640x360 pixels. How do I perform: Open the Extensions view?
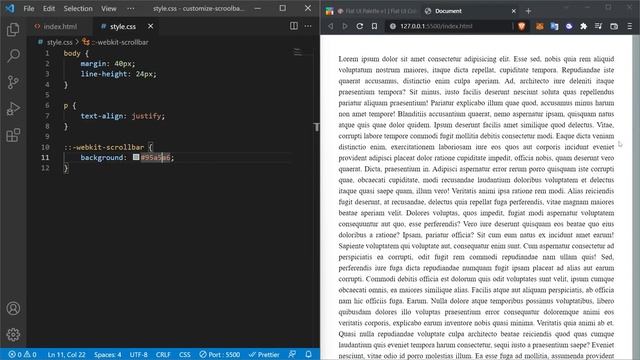click(x=13, y=135)
